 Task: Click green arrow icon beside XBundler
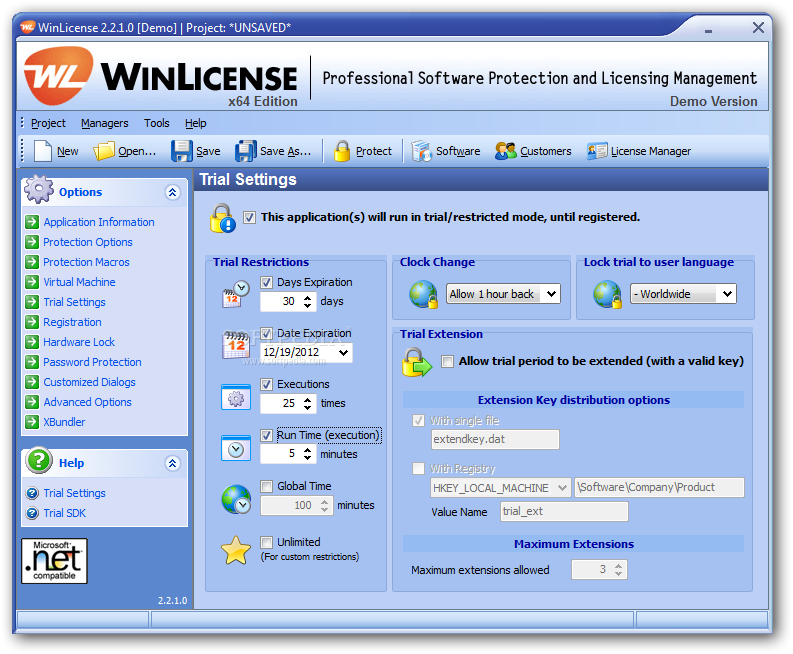click(32, 421)
